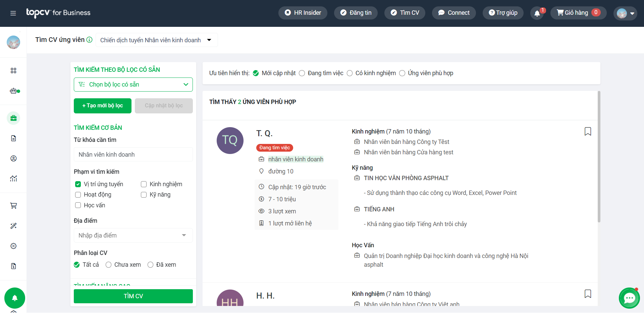Open the hamburger menu icon
This screenshot has width=644, height=313.
point(13,13)
